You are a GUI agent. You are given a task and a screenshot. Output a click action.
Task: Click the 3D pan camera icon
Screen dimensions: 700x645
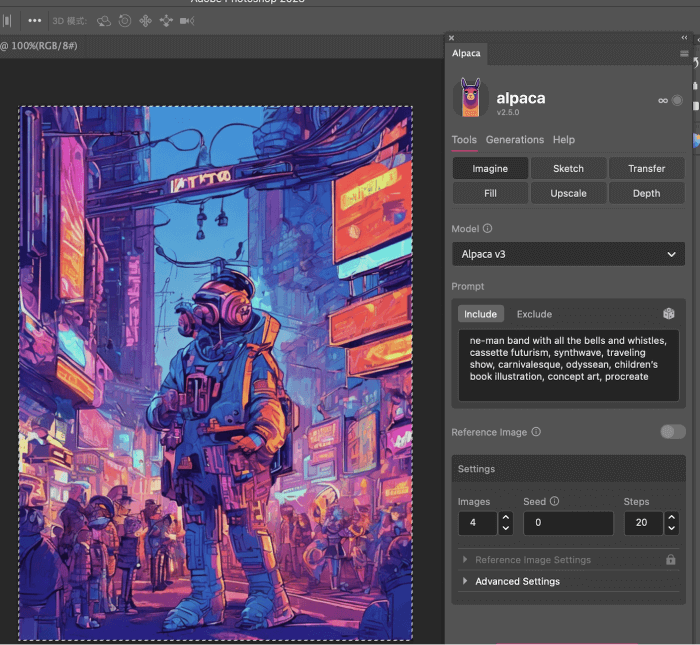(x=145, y=20)
